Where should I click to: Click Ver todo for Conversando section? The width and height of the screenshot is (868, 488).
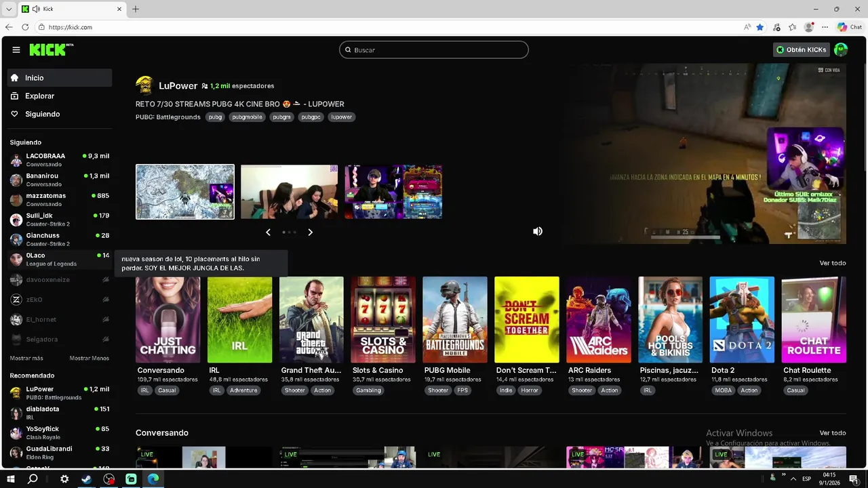click(x=832, y=432)
